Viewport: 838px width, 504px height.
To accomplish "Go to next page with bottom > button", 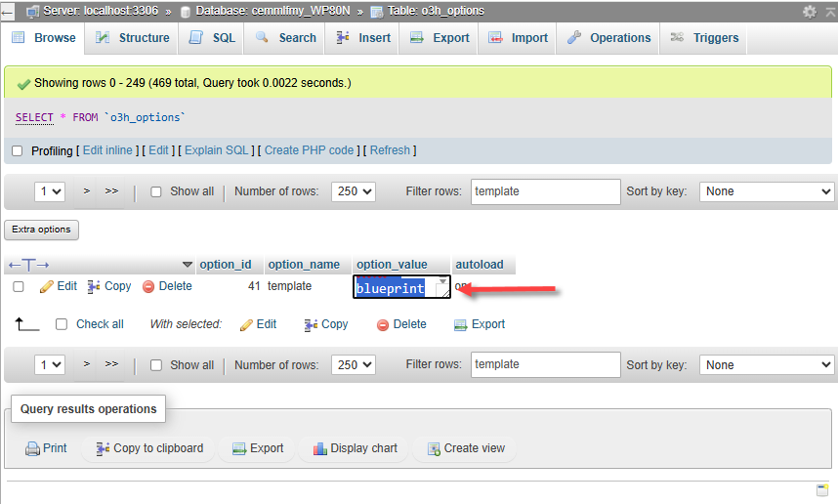I will pos(87,365).
